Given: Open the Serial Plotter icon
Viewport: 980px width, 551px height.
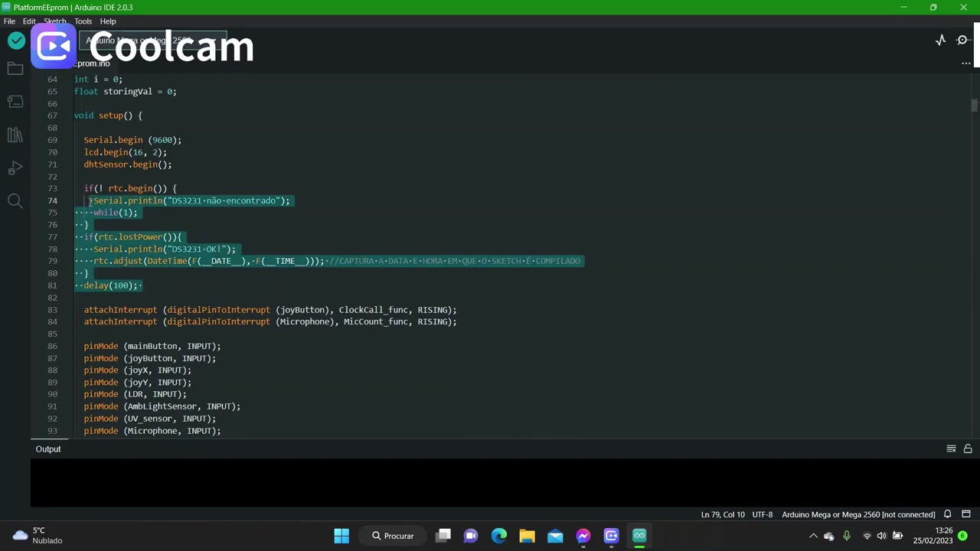Looking at the screenshot, I should (x=940, y=41).
